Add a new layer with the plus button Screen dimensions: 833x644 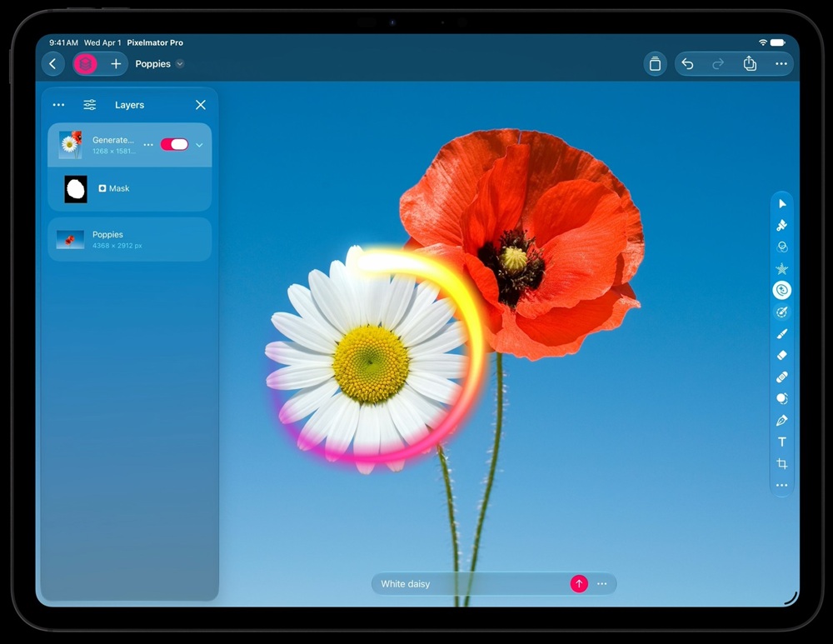[x=116, y=64]
